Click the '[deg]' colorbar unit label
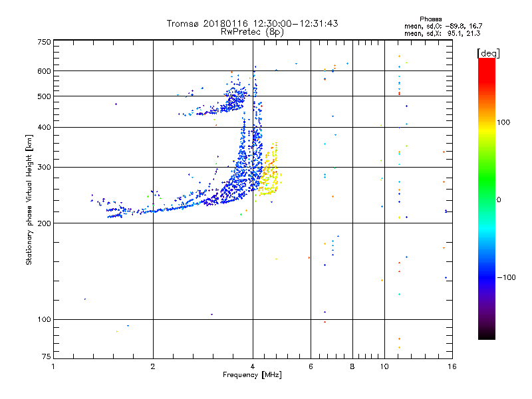 [488, 53]
